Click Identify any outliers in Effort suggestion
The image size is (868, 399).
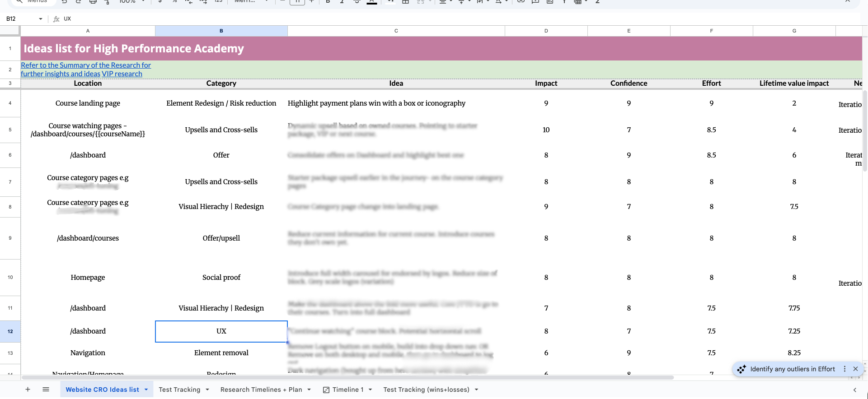tap(793, 369)
